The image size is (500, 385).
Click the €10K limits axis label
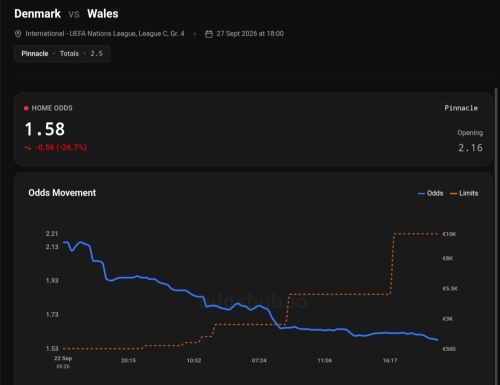449,234
